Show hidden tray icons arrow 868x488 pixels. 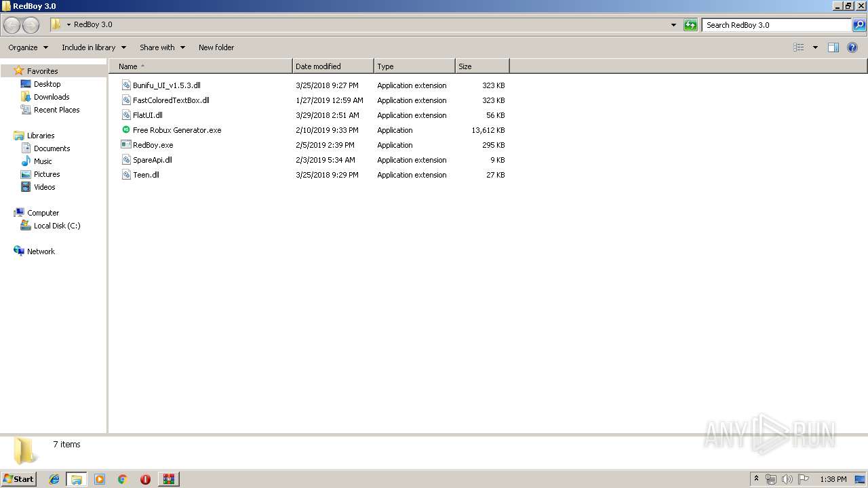757,479
